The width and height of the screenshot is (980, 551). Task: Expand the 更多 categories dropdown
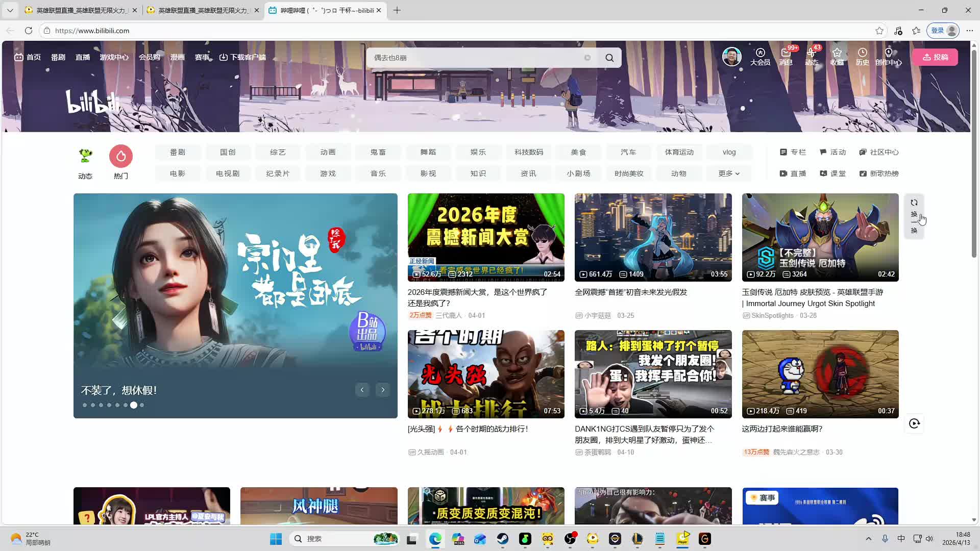click(729, 173)
